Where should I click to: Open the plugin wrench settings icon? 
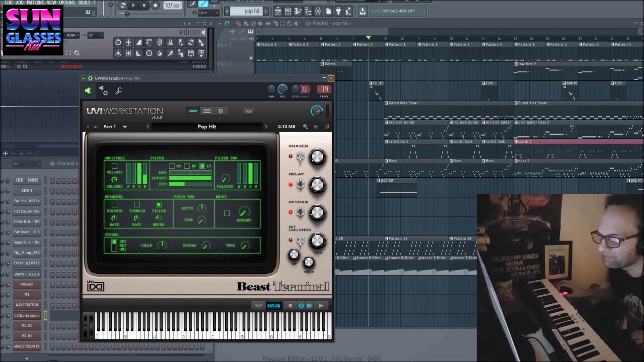tap(119, 90)
